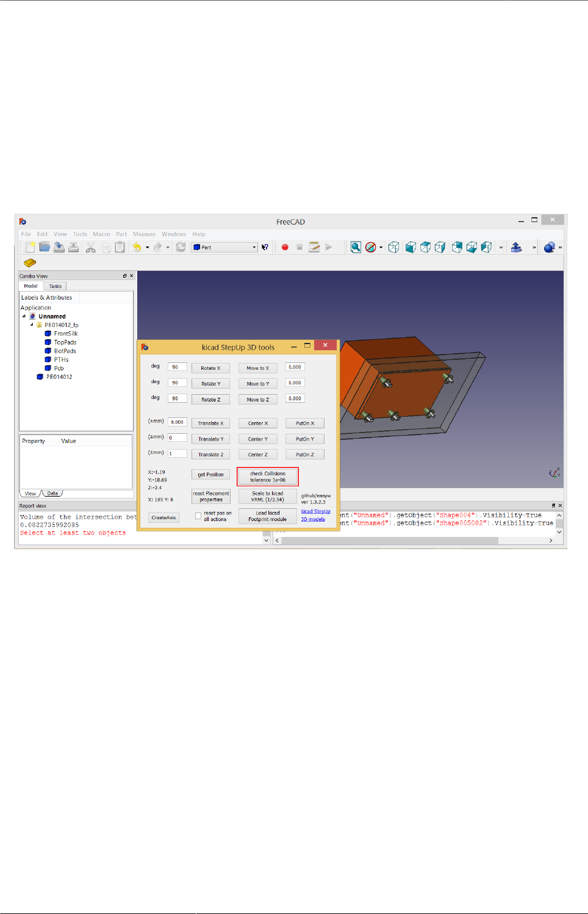Open the Macro menu
Viewport: 588px width, 914px height.
pyautogui.click(x=101, y=234)
